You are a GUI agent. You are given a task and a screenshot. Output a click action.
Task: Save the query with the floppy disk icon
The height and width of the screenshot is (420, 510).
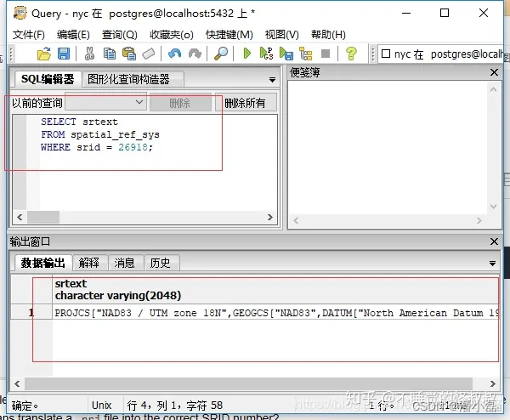tap(64, 54)
